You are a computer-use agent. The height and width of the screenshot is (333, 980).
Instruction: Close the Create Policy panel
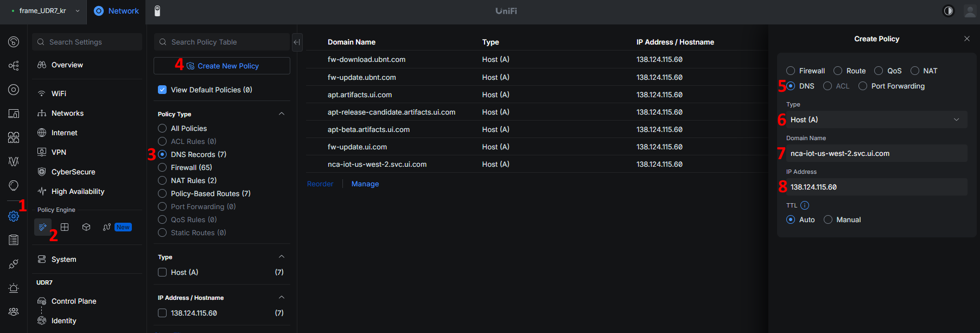[967, 39]
